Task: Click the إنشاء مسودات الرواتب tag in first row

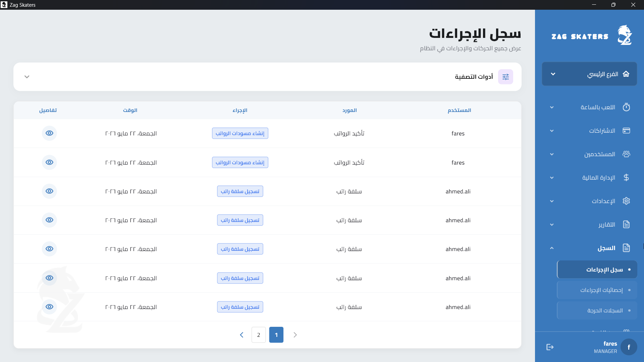Action: 240,133
